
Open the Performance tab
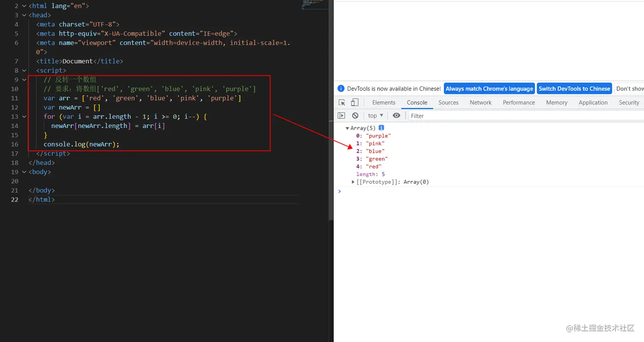[519, 102]
